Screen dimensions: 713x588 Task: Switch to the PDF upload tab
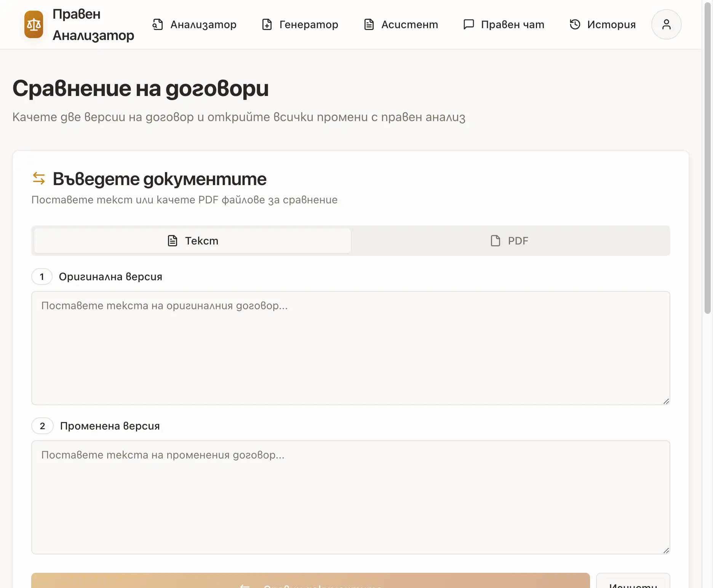coord(509,241)
